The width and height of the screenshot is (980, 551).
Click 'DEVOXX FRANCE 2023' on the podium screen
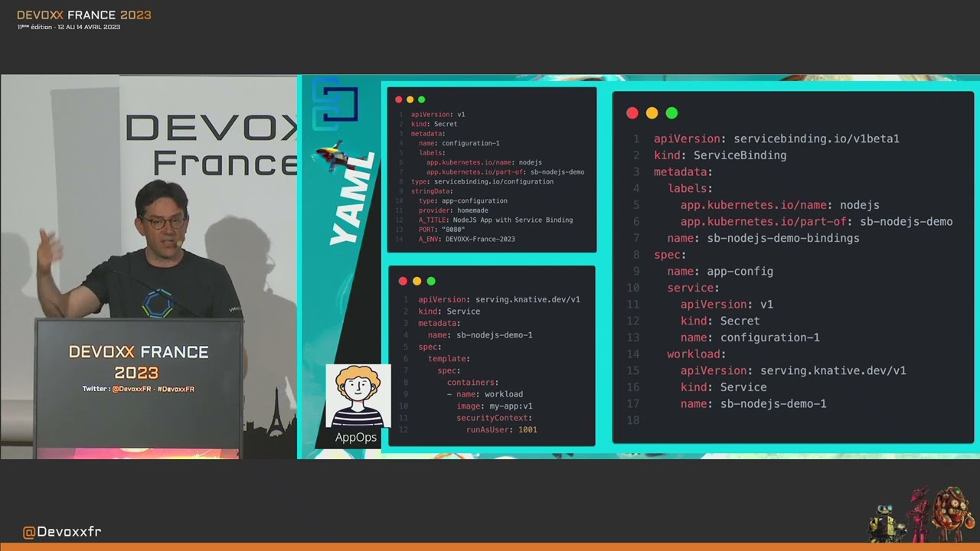(x=138, y=362)
